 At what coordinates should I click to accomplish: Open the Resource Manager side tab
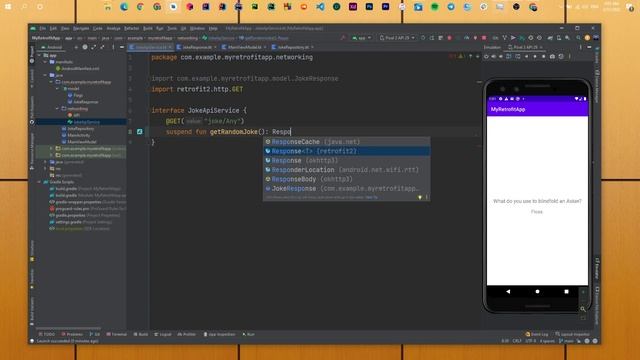(x=32, y=151)
